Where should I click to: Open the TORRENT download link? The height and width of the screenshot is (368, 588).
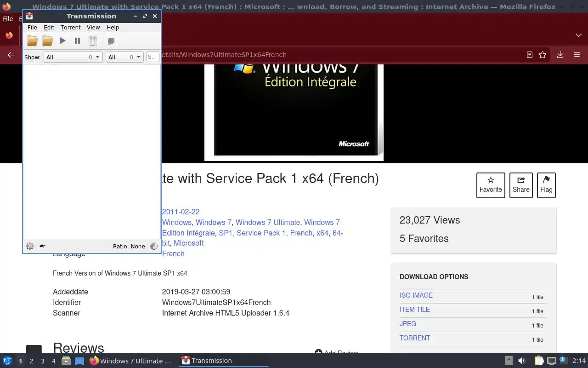click(415, 338)
